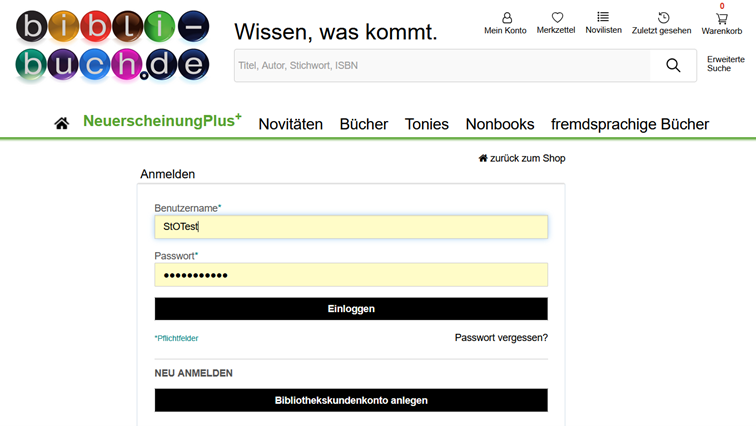Viewport: 756px width, 426px height.
Task: Open the Novilisten list icon
Action: point(603,17)
